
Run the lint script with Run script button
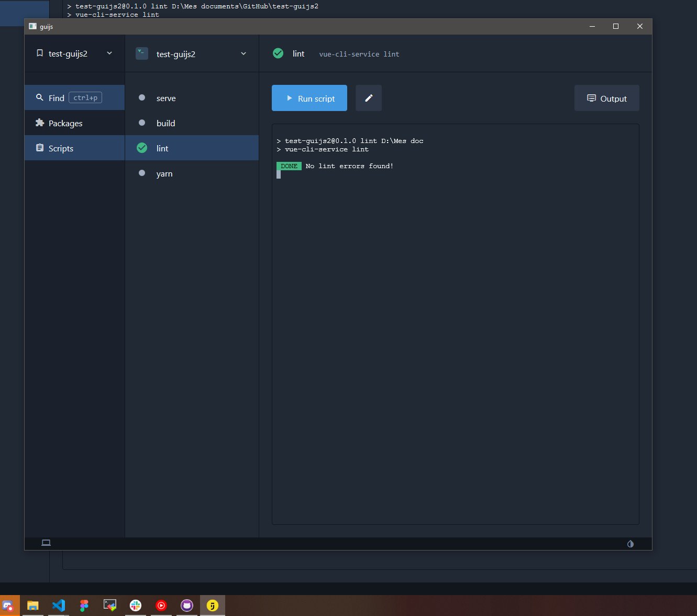(309, 98)
